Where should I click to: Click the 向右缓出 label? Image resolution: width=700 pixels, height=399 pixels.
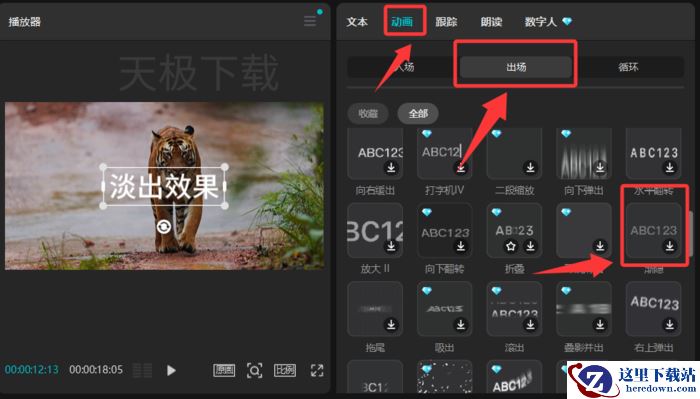[375, 191]
